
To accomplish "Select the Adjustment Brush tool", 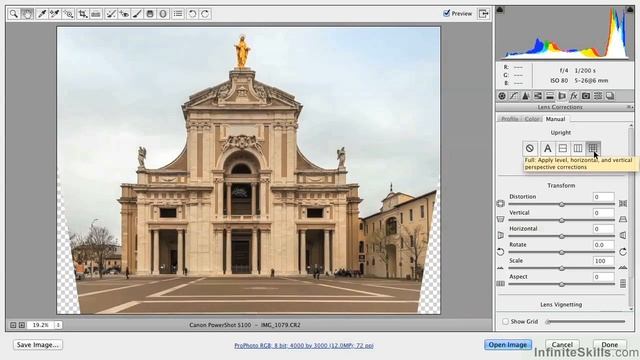I will [137, 14].
